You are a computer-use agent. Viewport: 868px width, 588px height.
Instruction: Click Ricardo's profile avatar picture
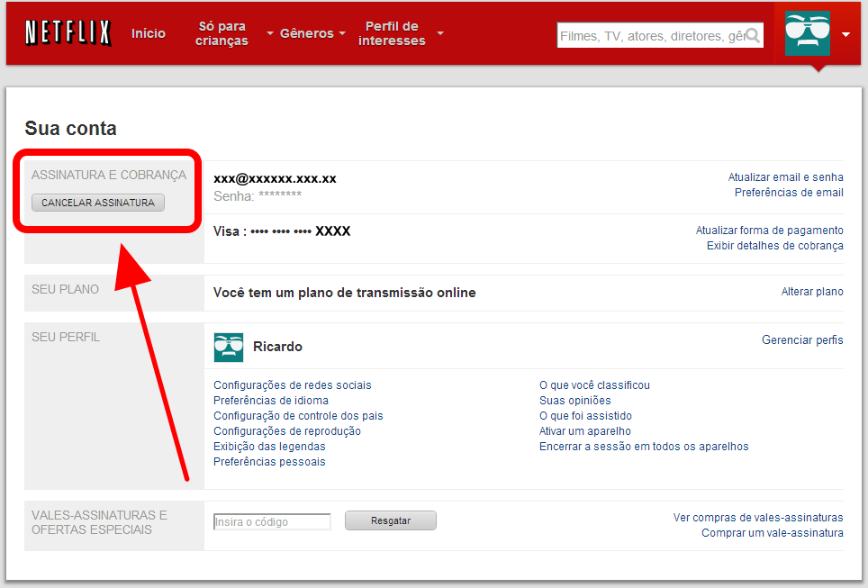coord(228,348)
